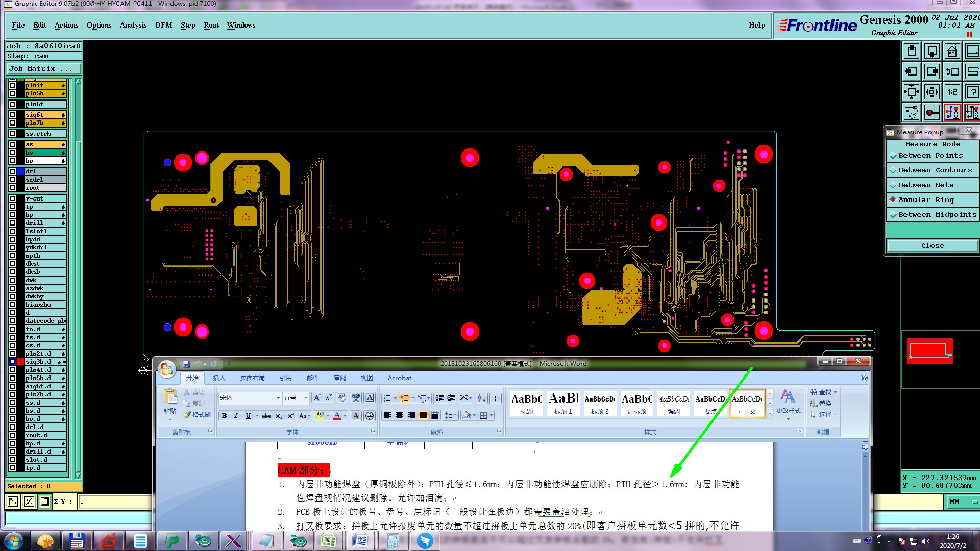The width and height of the screenshot is (980, 551).
Task: Click the Home view icon
Action: point(952,52)
